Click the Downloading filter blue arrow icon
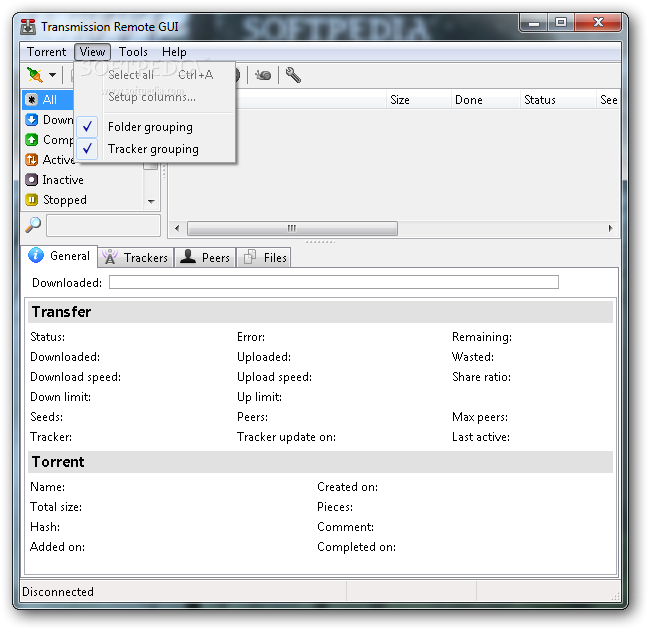 click(31, 120)
